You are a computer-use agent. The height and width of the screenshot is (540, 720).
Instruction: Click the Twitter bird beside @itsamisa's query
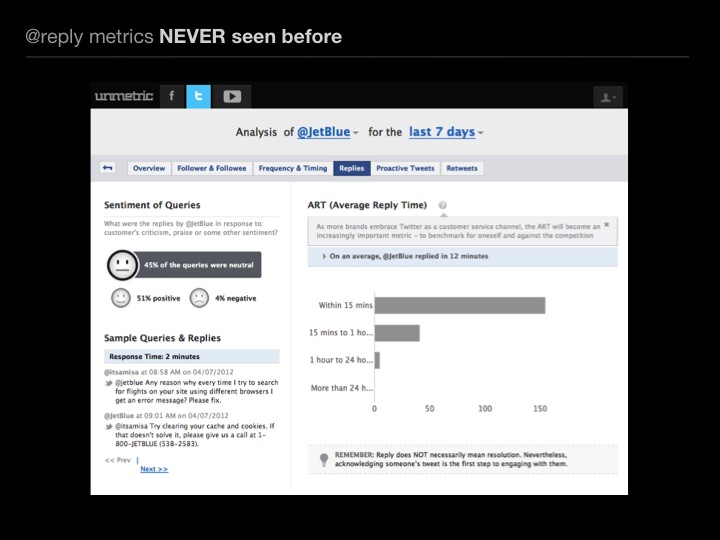[109, 383]
